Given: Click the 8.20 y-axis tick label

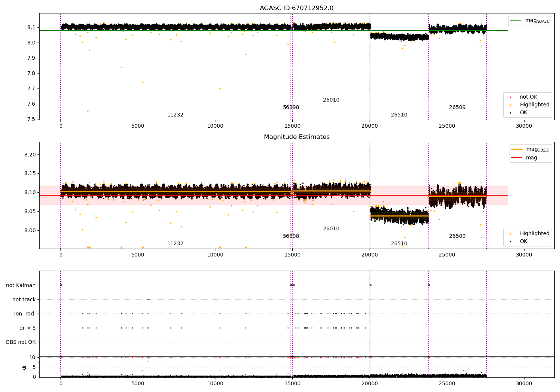Looking at the screenshot, I should [30, 155].
